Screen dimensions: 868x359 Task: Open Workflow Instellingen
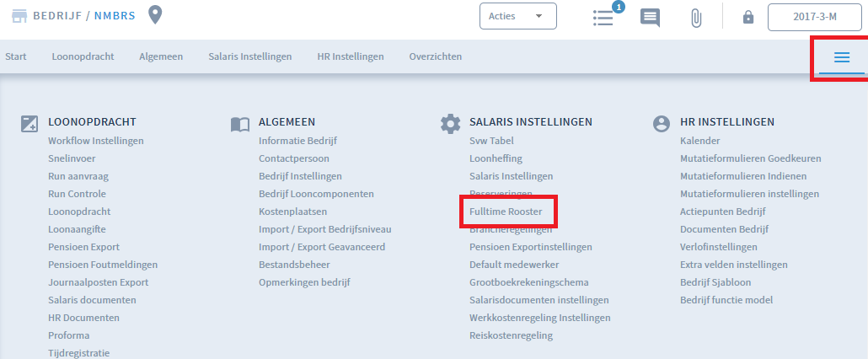[96, 141]
